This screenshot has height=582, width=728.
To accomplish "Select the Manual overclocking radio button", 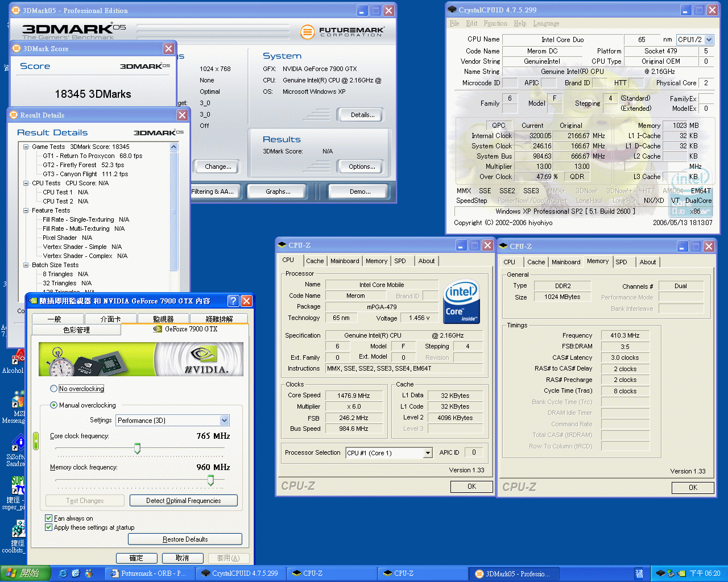I will [53, 405].
